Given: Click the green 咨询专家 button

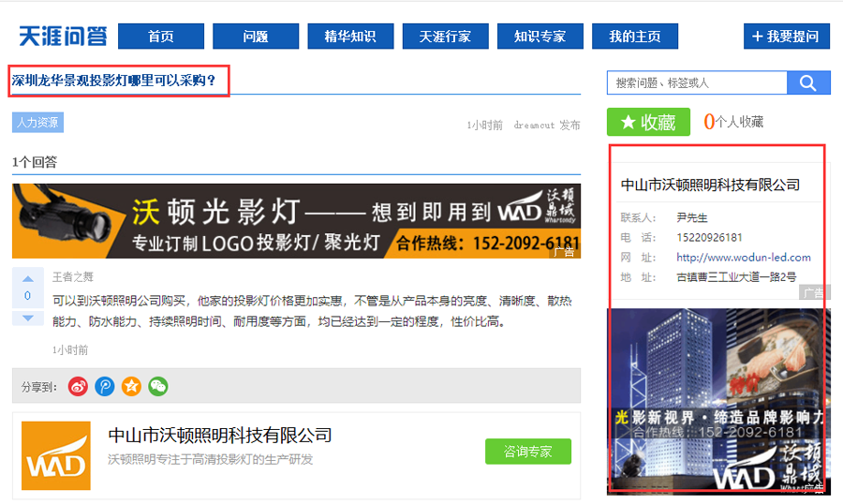Looking at the screenshot, I should click(x=528, y=452).
